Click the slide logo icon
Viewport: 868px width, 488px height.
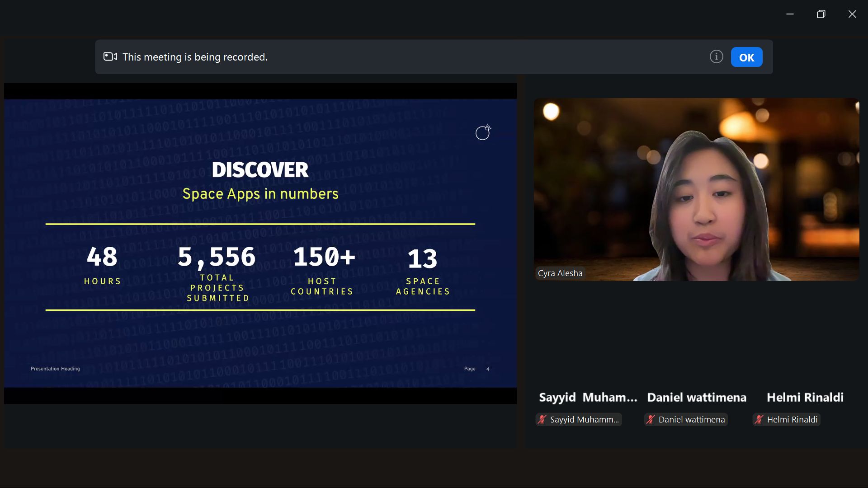[483, 132]
